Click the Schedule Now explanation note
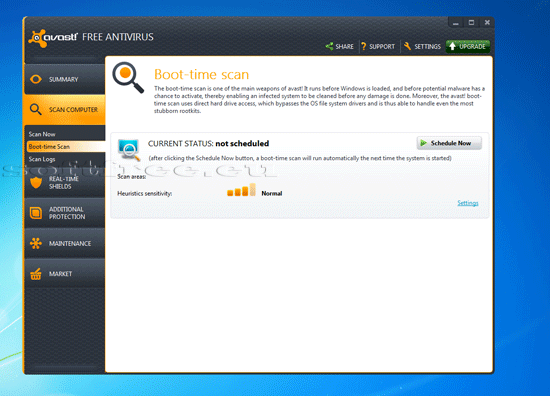Screen dimensions: 550x396 pyautogui.click(x=300, y=158)
